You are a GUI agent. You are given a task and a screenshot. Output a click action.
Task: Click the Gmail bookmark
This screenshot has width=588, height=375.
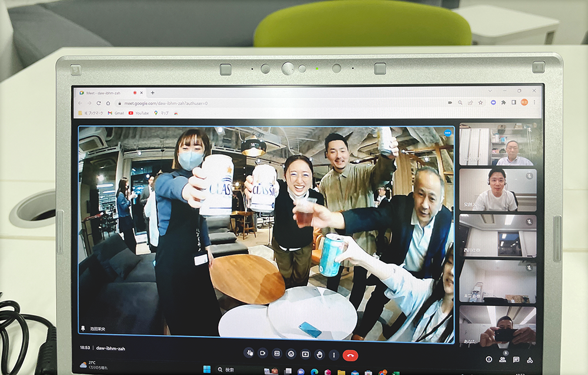pos(116,113)
